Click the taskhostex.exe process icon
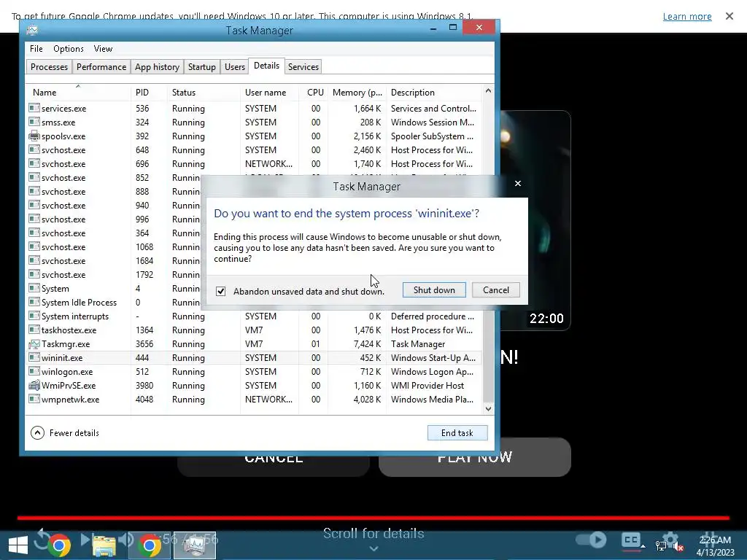The width and height of the screenshot is (747, 560). [x=34, y=330]
